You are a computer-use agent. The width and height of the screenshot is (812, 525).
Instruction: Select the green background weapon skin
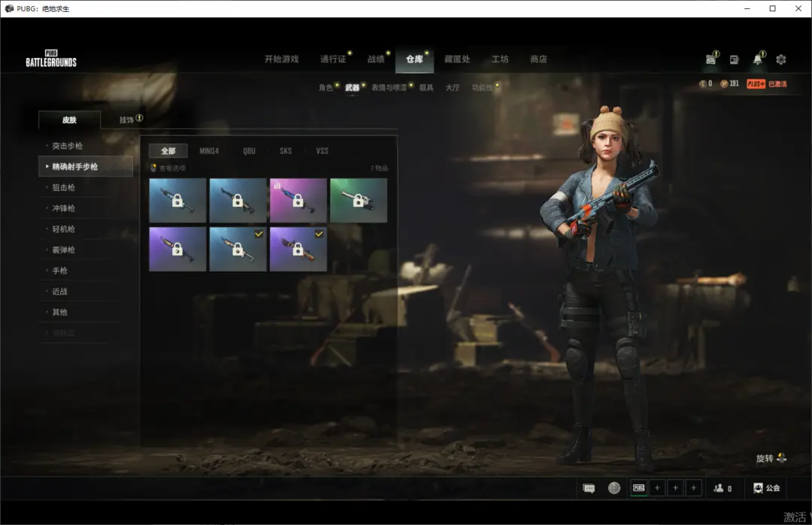[358, 201]
